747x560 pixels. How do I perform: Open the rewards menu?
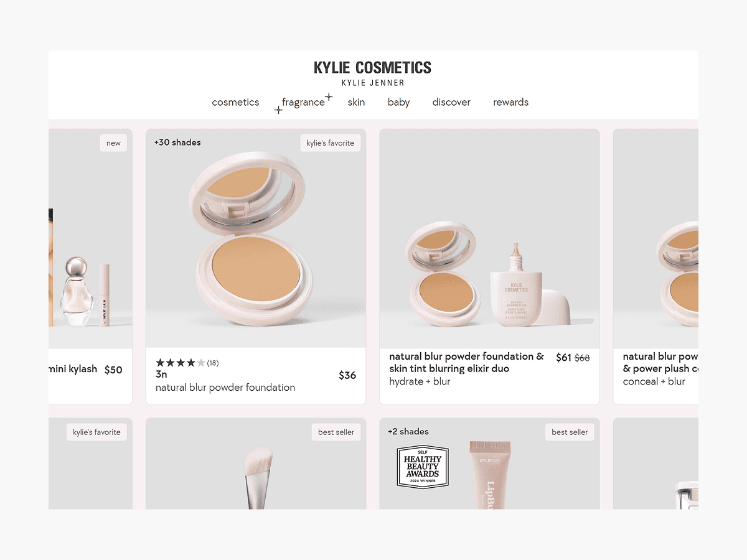[510, 102]
